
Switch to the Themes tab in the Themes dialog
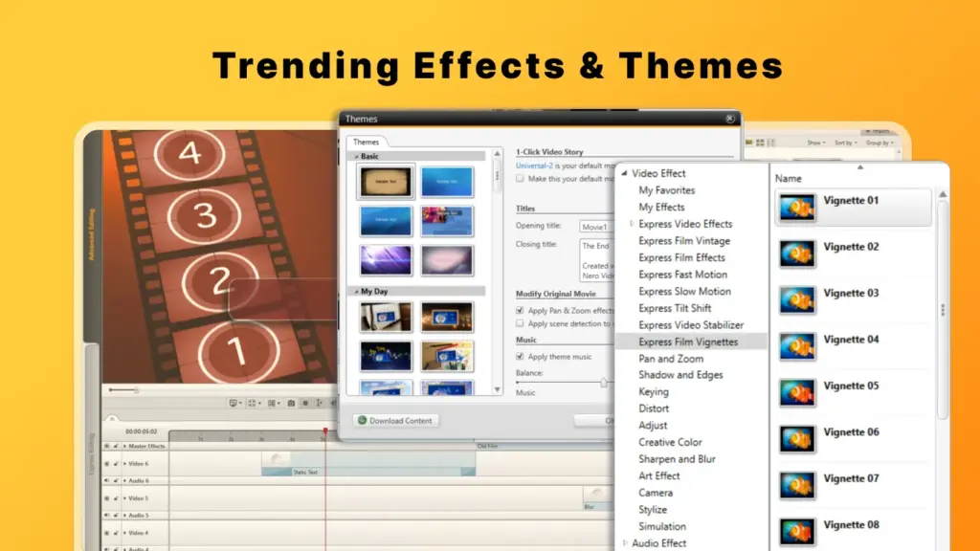point(366,140)
